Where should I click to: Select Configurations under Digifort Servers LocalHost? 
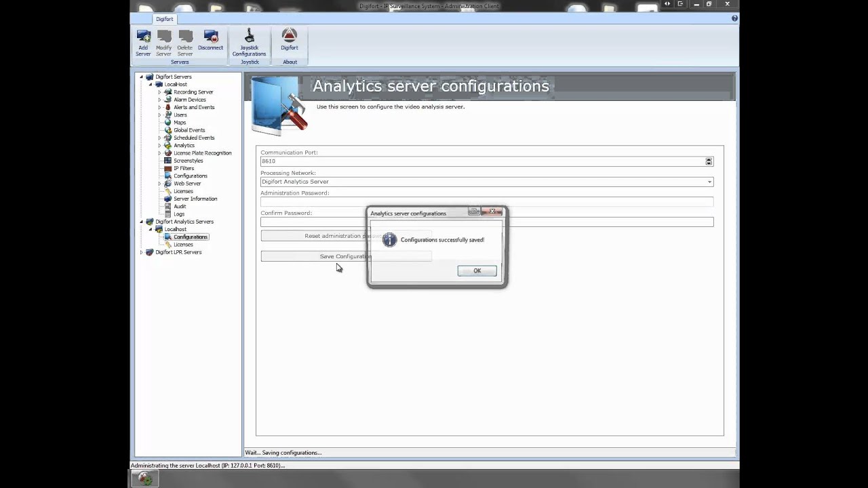(x=191, y=176)
